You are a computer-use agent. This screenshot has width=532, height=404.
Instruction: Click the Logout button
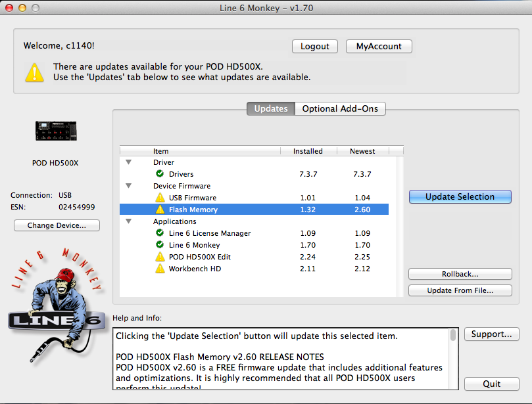(x=315, y=46)
